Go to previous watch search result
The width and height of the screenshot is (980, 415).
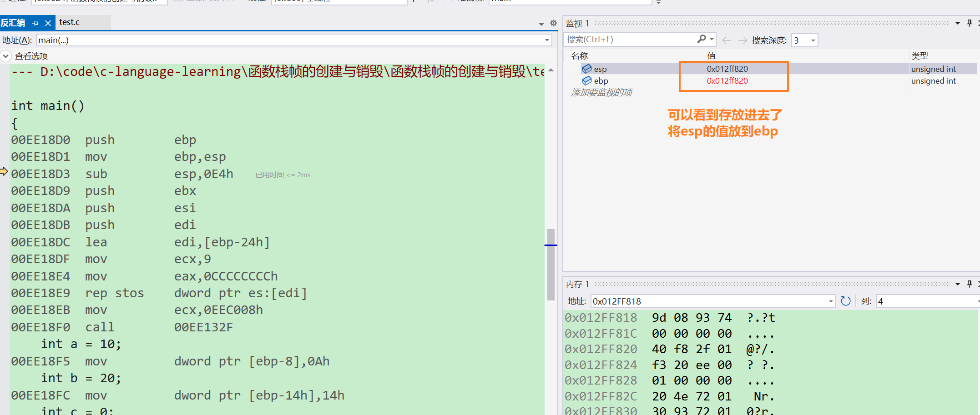[x=727, y=40]
